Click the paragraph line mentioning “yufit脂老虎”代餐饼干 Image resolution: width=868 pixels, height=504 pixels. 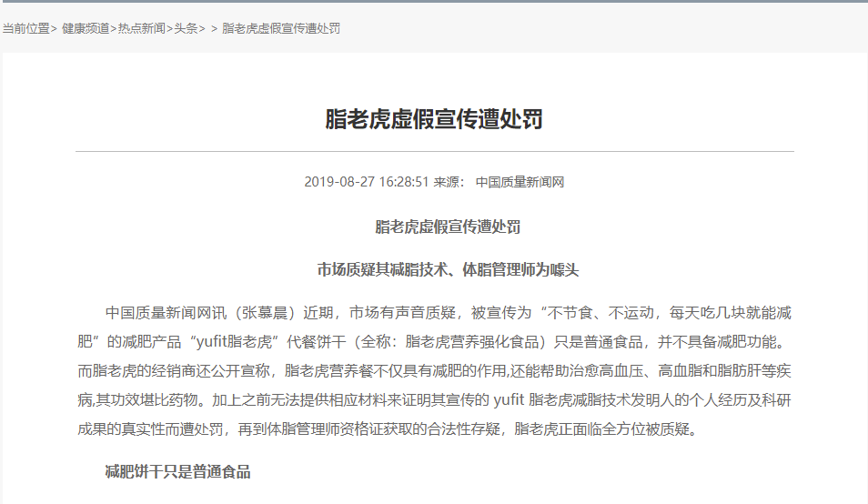coord(432,342)
